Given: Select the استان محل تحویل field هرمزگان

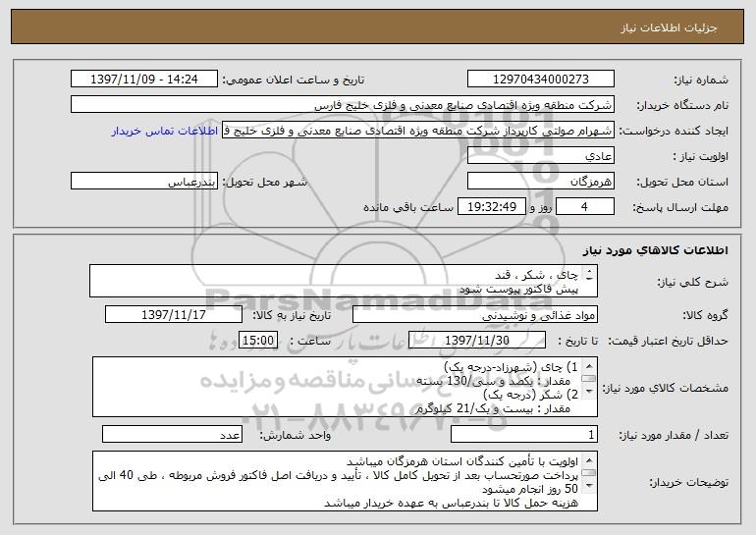Looking at the screenshot, I should coord(540,182).
